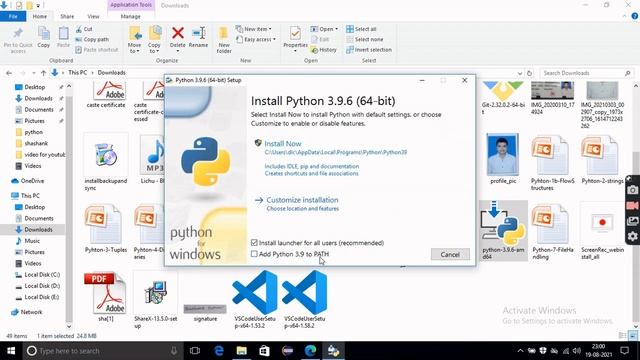Screen dimensions: 640x360
Task: Select python-3.9.6-amd64 installer file
Action: pyautogui.click(x=503, y=231)
